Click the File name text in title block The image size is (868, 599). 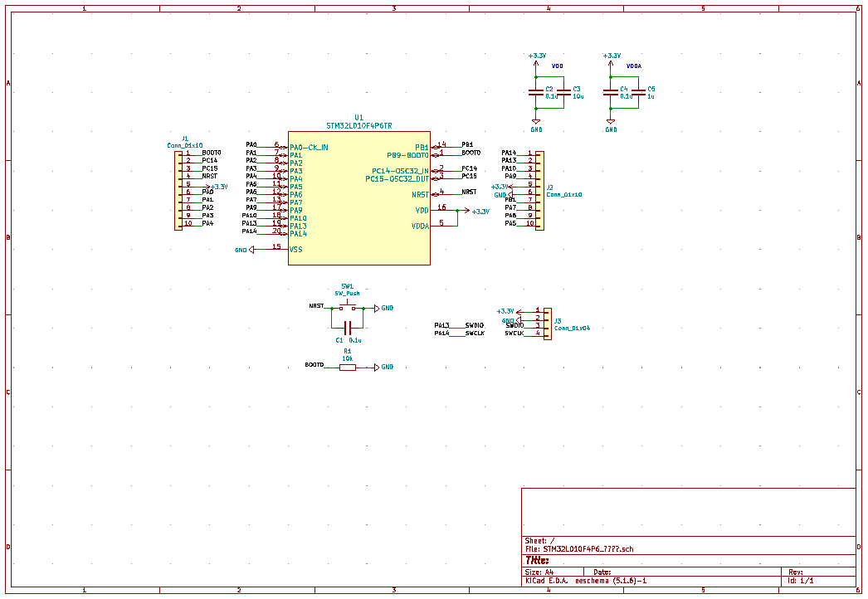(x=579, y=549)
